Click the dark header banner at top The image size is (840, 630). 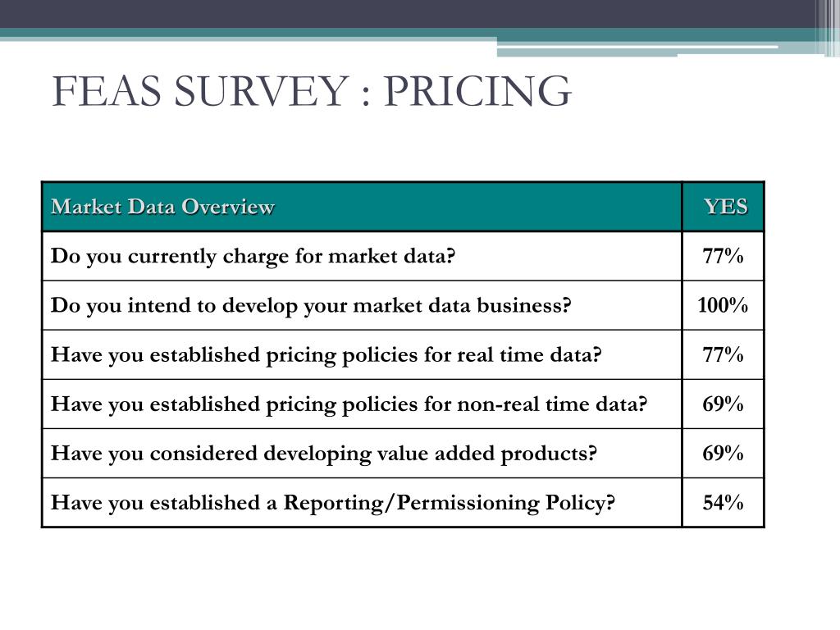(407, 14)
